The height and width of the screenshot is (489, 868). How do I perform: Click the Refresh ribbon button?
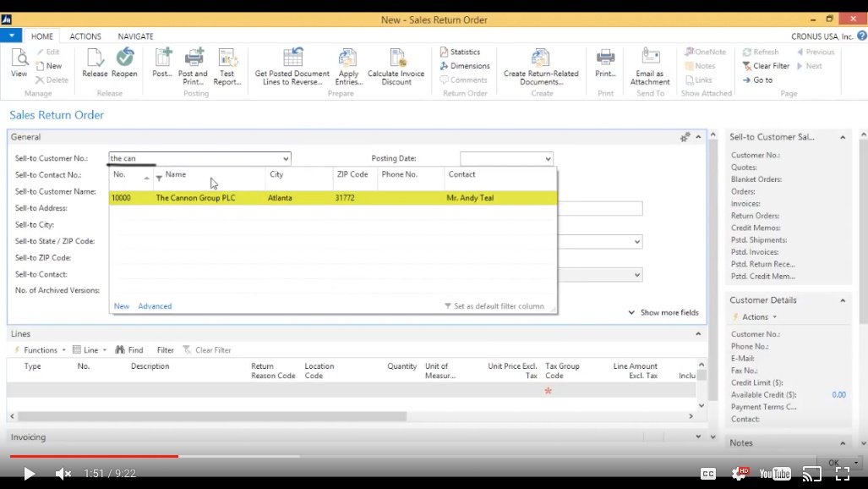(761, 52)
